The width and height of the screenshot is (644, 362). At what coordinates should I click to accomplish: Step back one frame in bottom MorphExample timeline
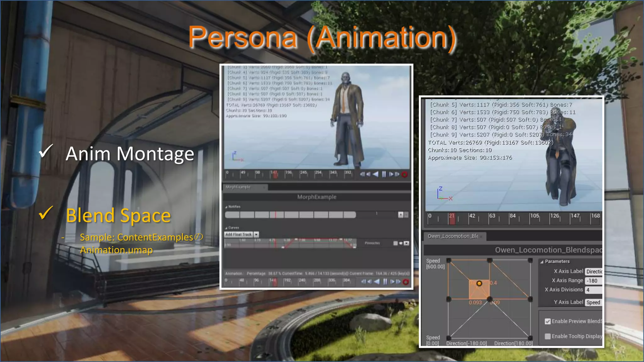tap(369, 282)
